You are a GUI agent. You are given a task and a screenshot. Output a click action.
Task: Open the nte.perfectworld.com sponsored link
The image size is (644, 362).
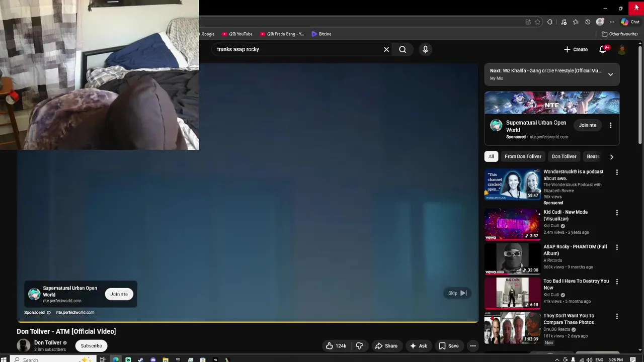tap(75, 312)
